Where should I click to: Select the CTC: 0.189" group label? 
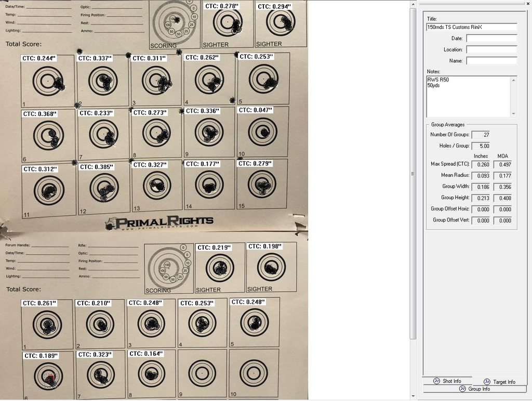41,356
